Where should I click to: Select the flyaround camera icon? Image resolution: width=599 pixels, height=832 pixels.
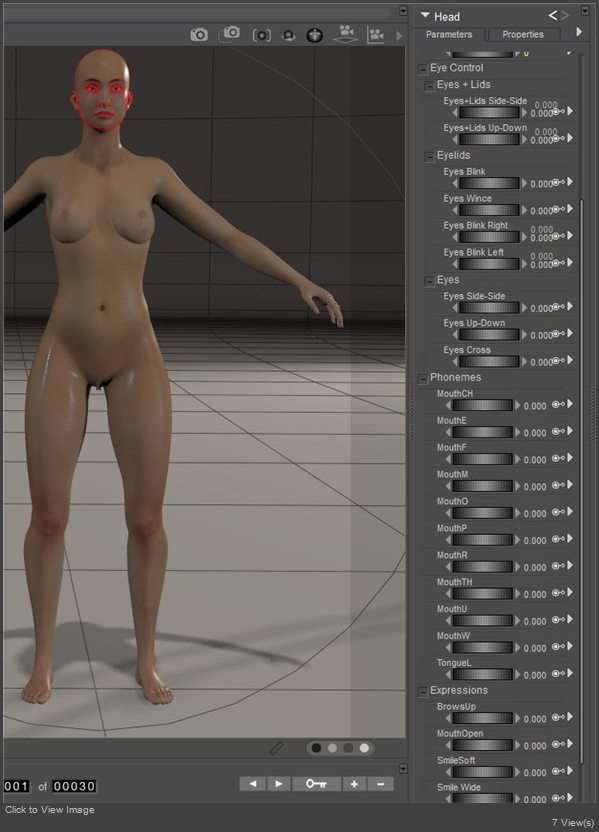click(289, 36)
